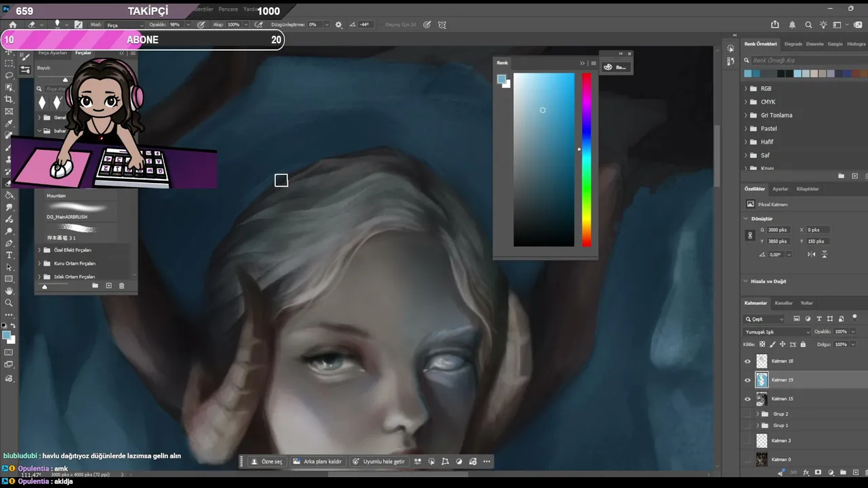Toggle lock transparent pixels

point(762,344)
